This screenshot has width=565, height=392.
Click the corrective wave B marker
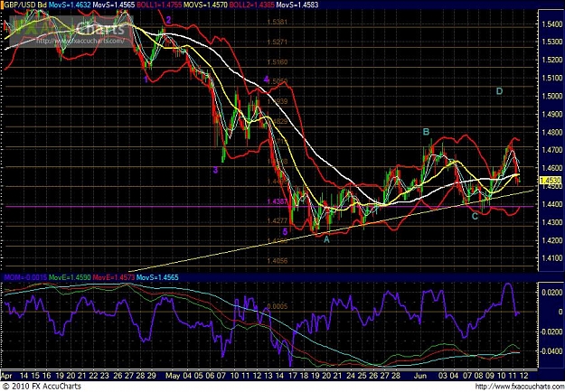point(426,132)
